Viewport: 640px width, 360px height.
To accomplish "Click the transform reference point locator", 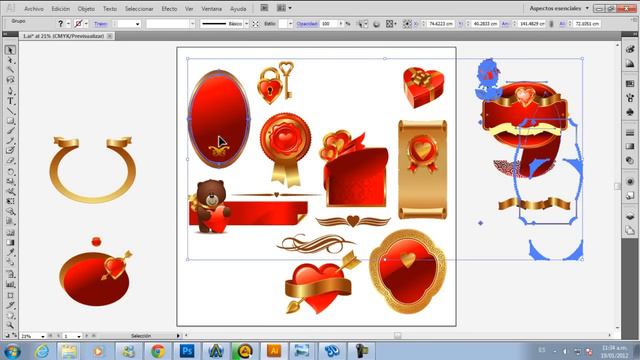I will click(x=407, y=24).
